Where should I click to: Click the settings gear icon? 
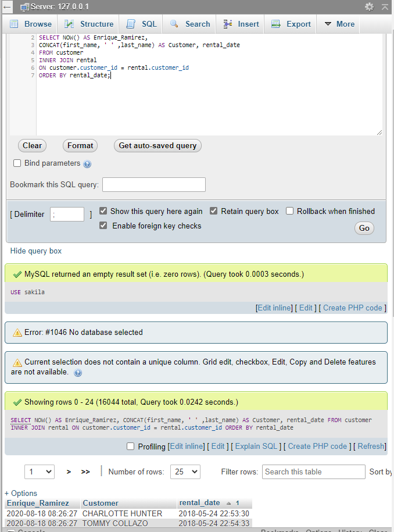coord(369,7)
